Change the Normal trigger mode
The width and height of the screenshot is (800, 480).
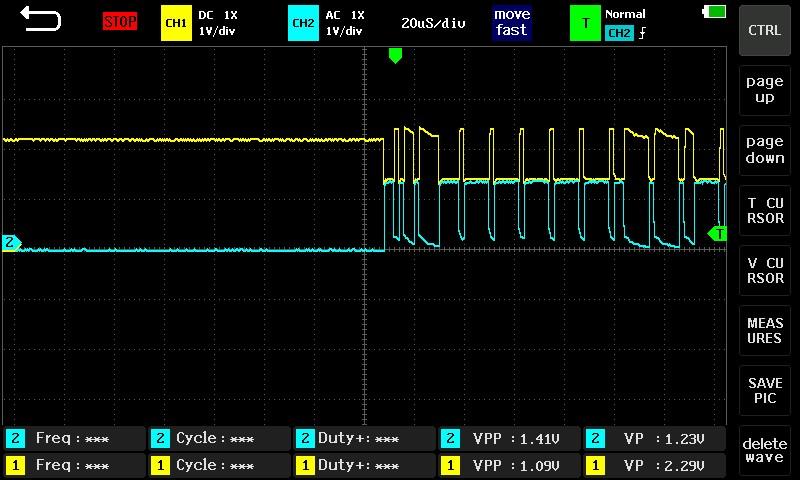[625, 14]
